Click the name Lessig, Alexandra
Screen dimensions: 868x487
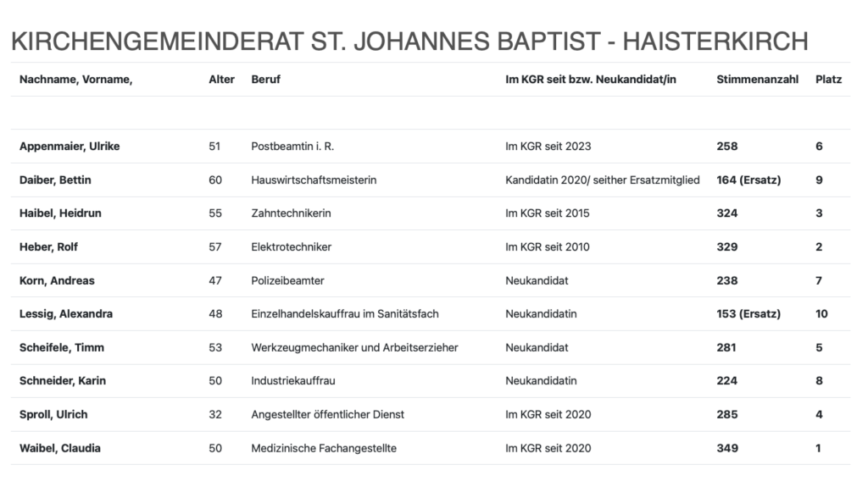66,314
